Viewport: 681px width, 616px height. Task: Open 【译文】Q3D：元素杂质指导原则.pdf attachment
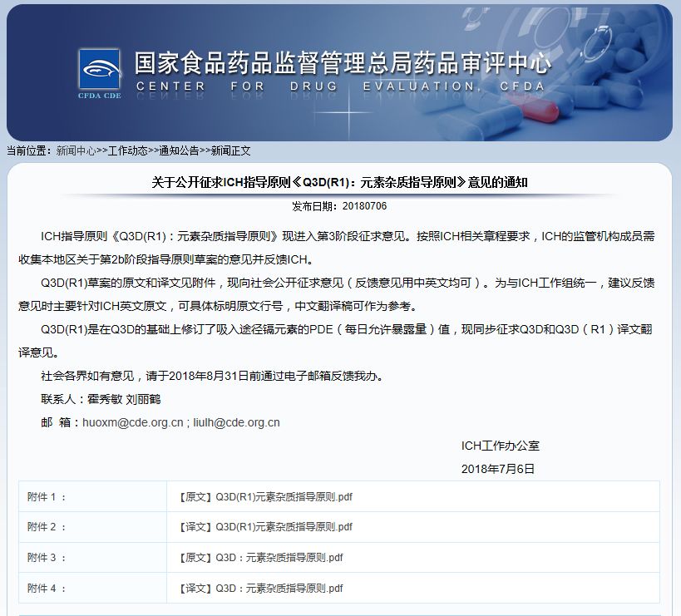click(260, 589)
